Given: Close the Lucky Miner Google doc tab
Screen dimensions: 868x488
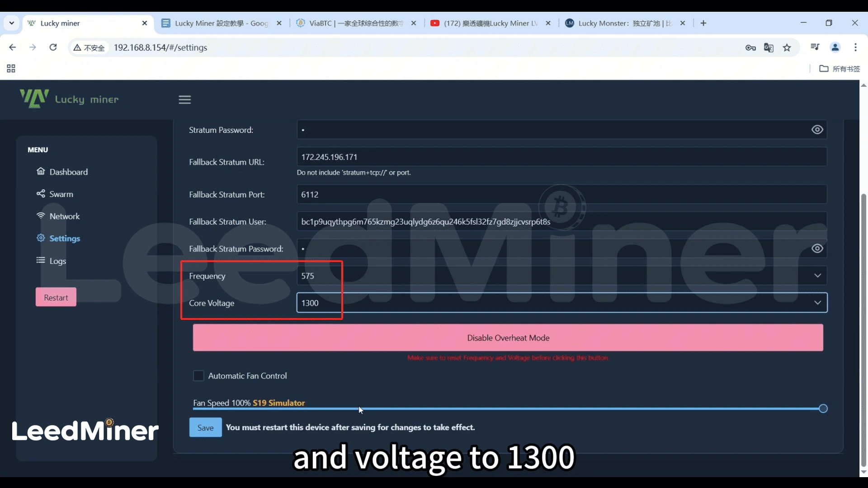Looking at the screenshot, I should point(279,23).
